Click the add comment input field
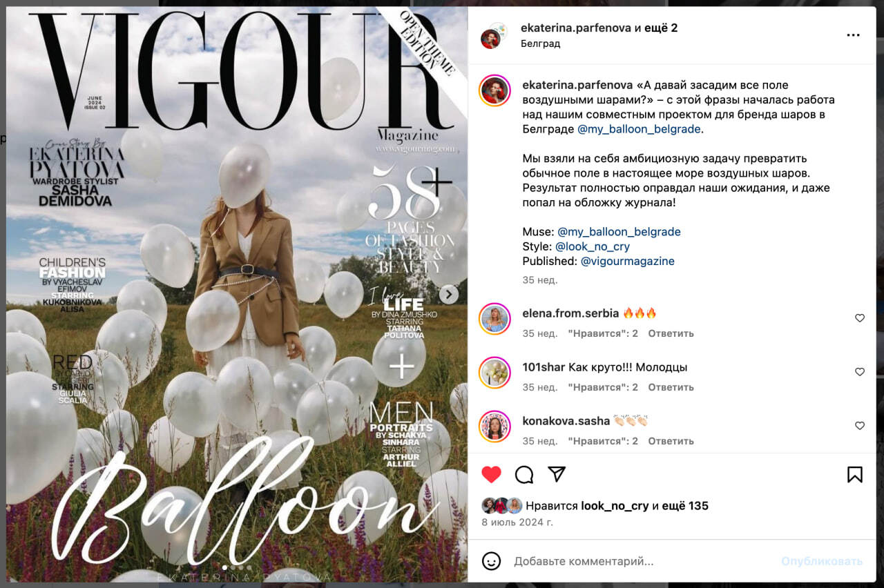This screenshot has width=884, height=588. [642, 562]
